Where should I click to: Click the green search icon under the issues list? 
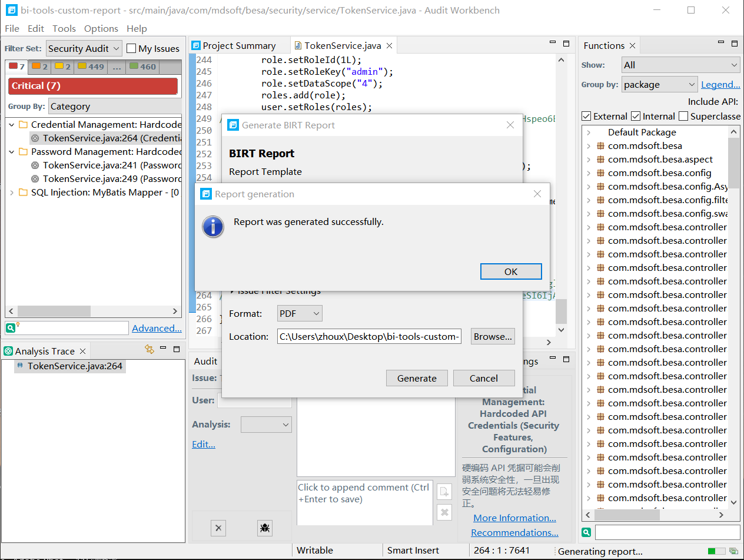(x=10, y=328)
